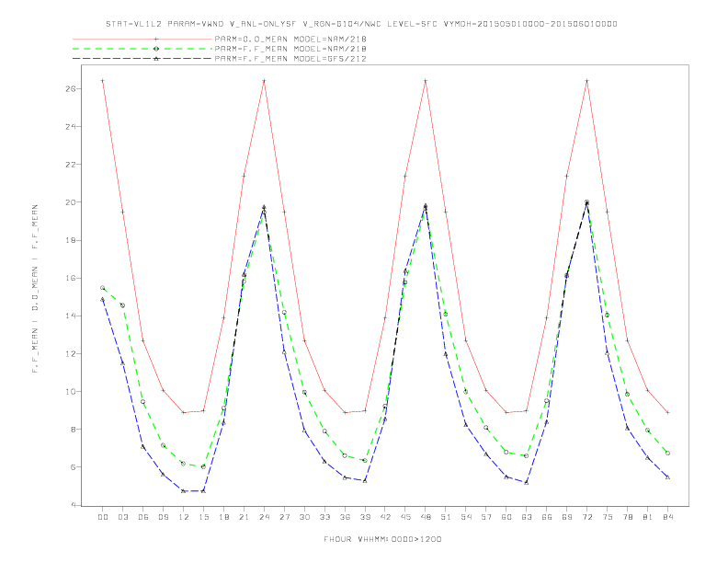Click x-axis forecast hour label 09

tap(163, 517)
